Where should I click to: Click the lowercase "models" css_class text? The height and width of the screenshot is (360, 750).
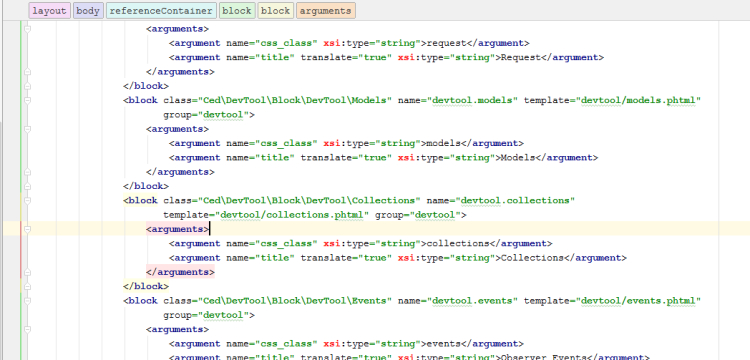(x=443, y=143)
